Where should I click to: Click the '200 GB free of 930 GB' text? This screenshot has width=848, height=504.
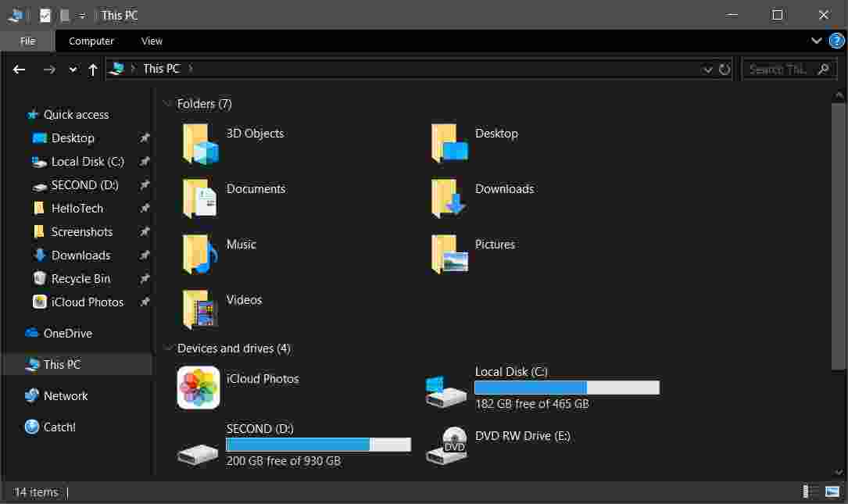tap(284, 461)
